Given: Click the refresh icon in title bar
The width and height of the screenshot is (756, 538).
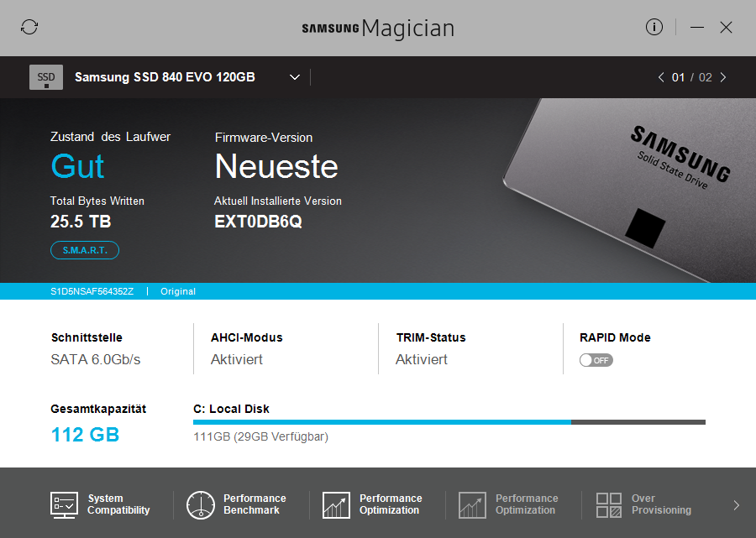Looking at the screenshot, I should click(x=29, y=27).
